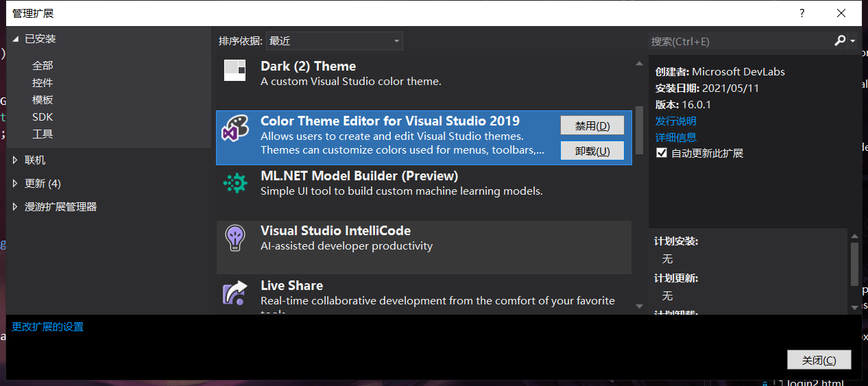The height and width of the screenshot is (386, 868).
Task: Expand the 更新 (4) tree node
Action: point(16,184)
